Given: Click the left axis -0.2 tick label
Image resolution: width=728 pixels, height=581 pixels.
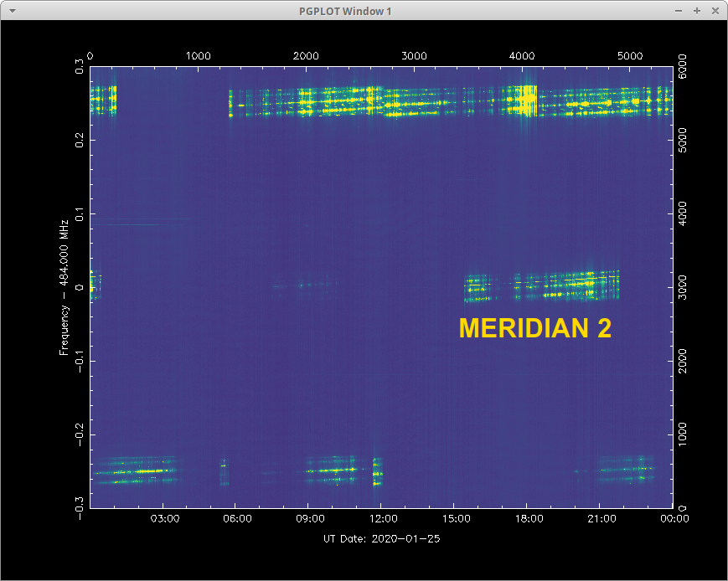Looking at the screenshot, I should coord(79,434).
